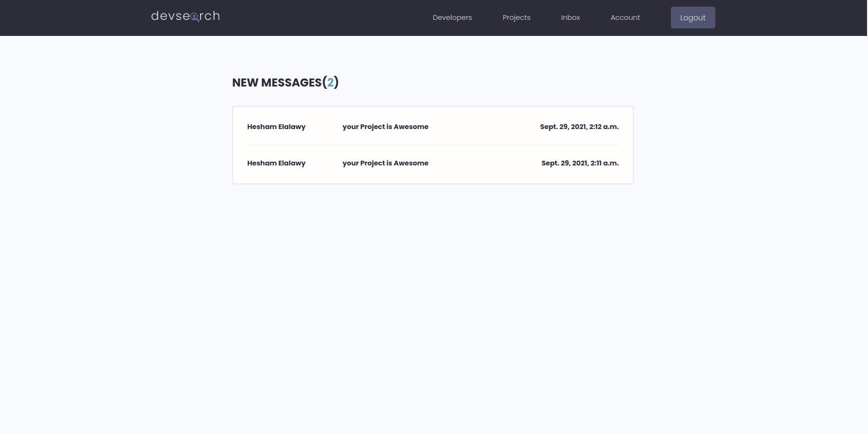
Task: Click 'your Project is Awesome' sent at 2:12 a.m.
Action: point(385,127)
